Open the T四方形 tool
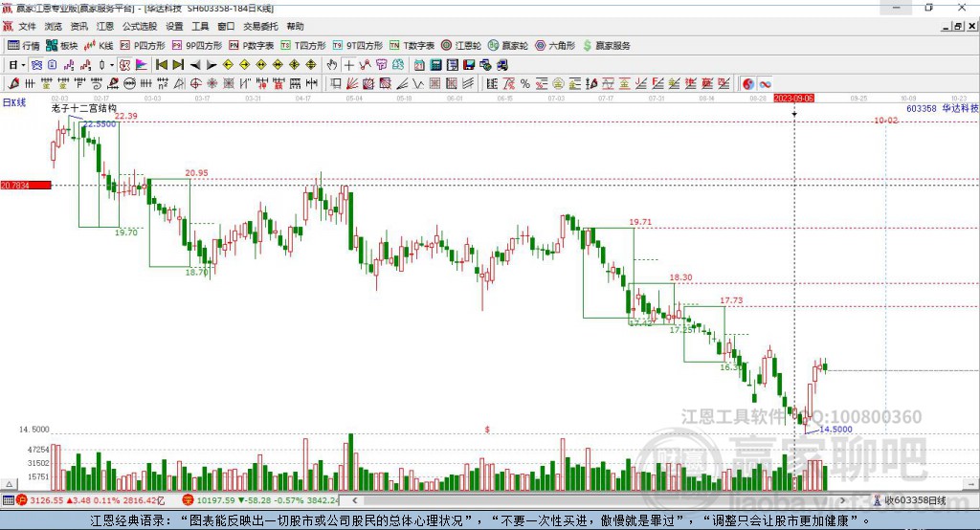 pyautogui.click(x=303, y=46)
